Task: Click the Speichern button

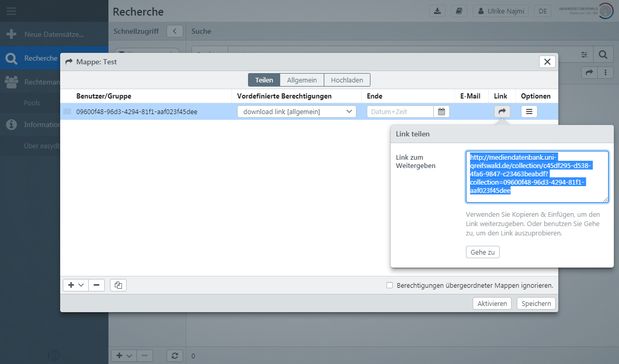Action: coord(536,303)
